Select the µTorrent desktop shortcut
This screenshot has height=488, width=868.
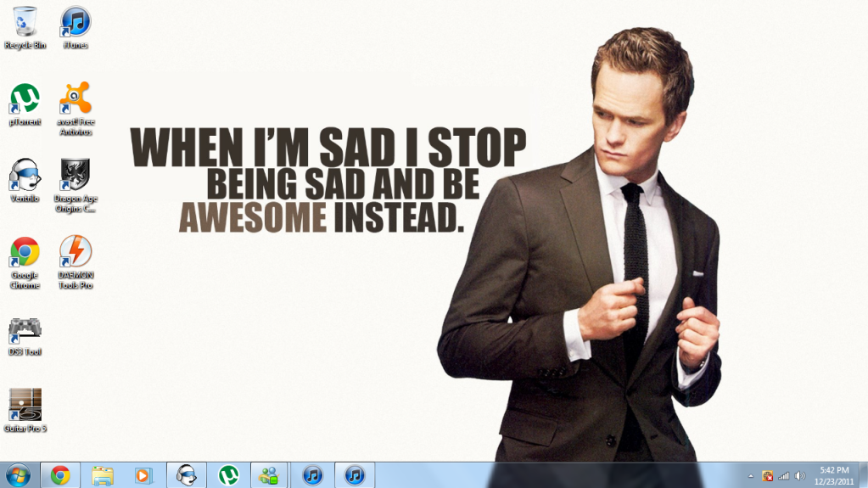click(x=25, y=104)
